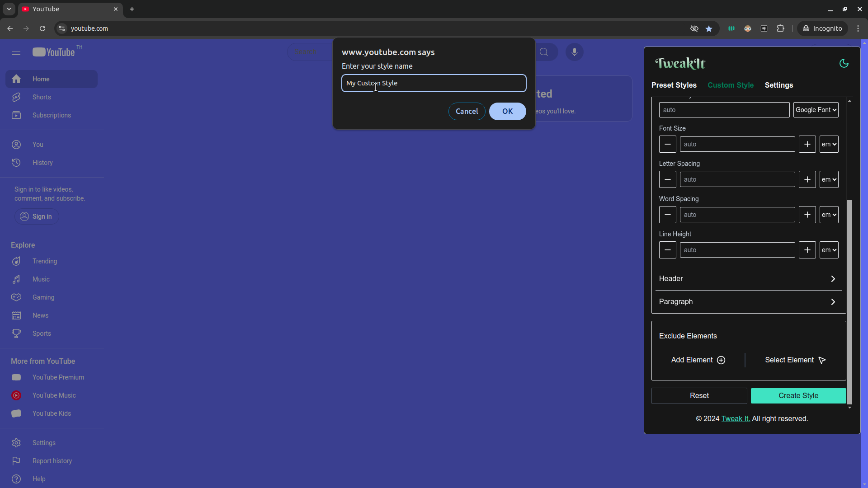Click the Select Element cursor icon
The image size is (868, 488).
(822, 360)
